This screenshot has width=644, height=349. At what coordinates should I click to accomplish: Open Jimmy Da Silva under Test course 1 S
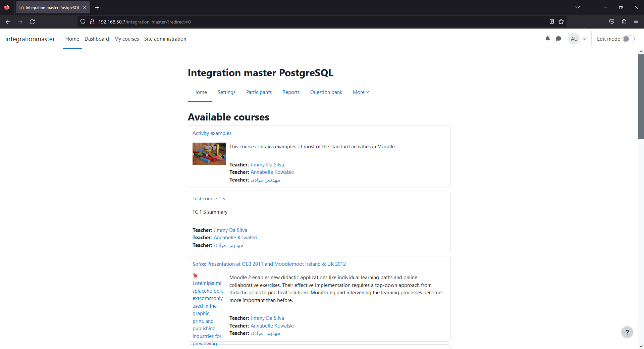click(230, 230)
